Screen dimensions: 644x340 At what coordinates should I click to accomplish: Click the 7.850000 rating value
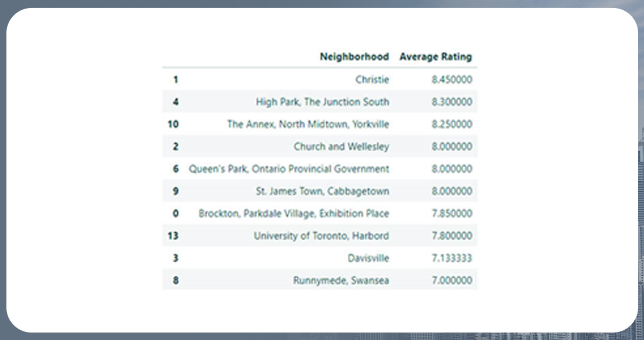452,213
